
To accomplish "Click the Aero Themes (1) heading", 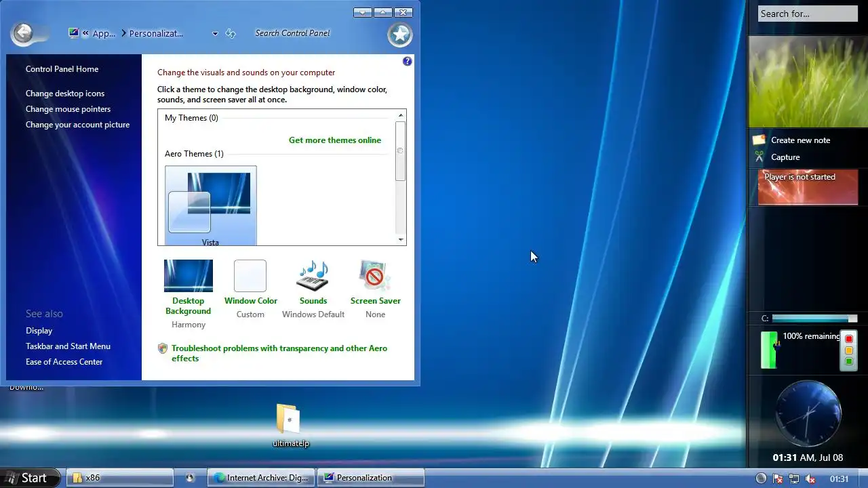I will [194, 154].
